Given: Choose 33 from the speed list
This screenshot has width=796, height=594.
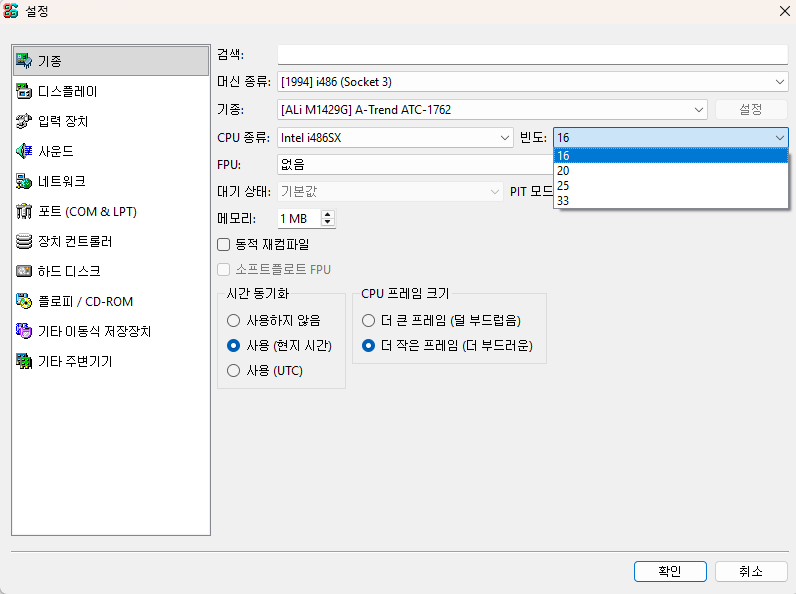Looking at the screenshot, I should (670, 200).
